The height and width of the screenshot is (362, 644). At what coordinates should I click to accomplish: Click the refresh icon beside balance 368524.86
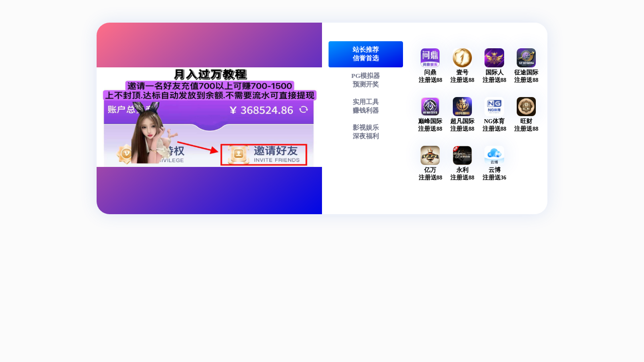pos(303,110)
